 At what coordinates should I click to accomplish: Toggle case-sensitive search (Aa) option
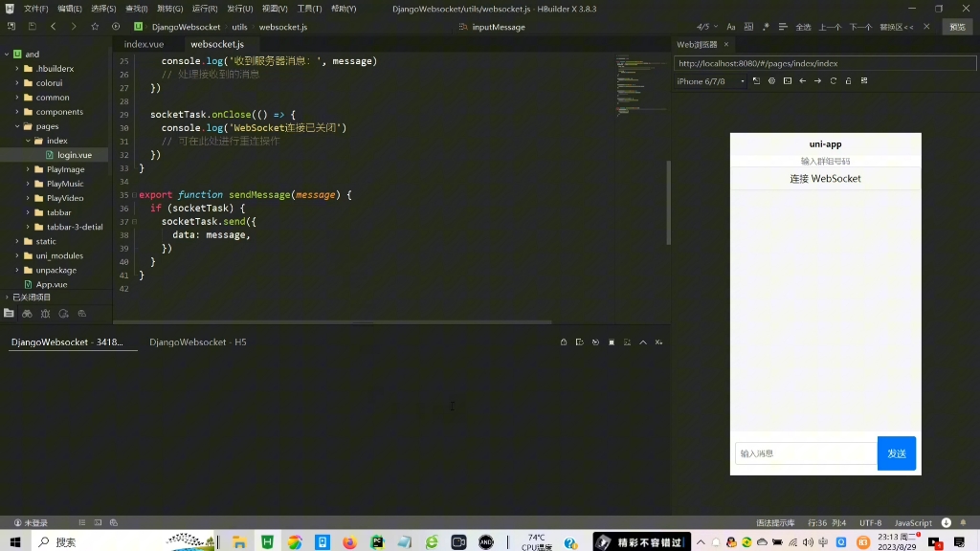[x=730, y=27]
